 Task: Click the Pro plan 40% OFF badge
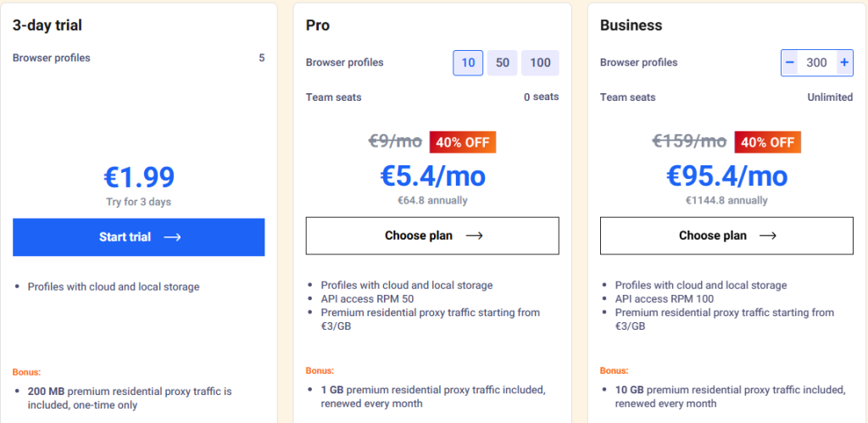point(463,142)
